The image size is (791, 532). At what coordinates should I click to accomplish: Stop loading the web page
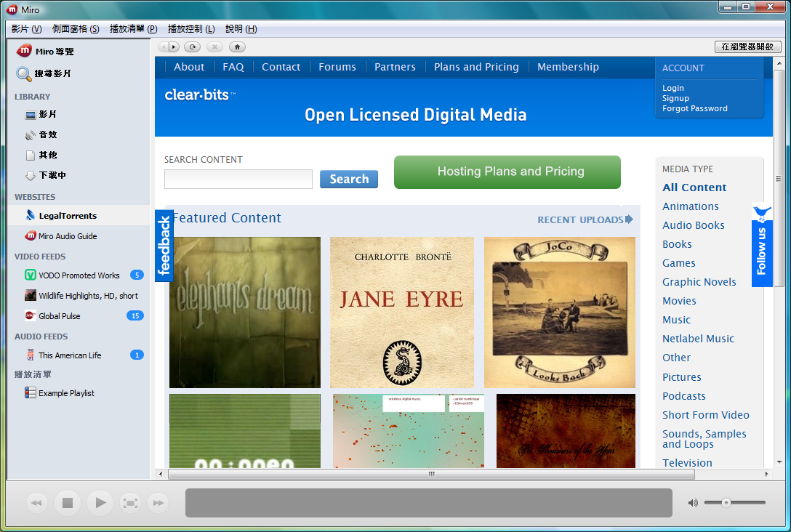click(215, 47)
